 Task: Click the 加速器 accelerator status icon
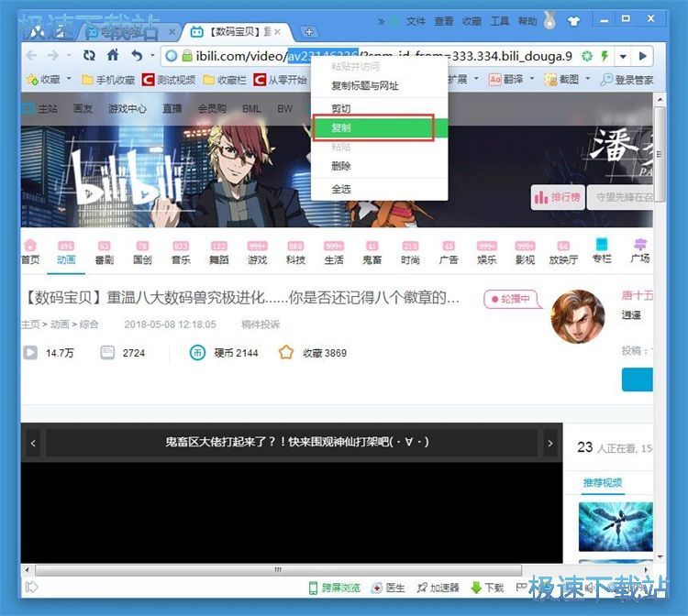click(422, 588)
